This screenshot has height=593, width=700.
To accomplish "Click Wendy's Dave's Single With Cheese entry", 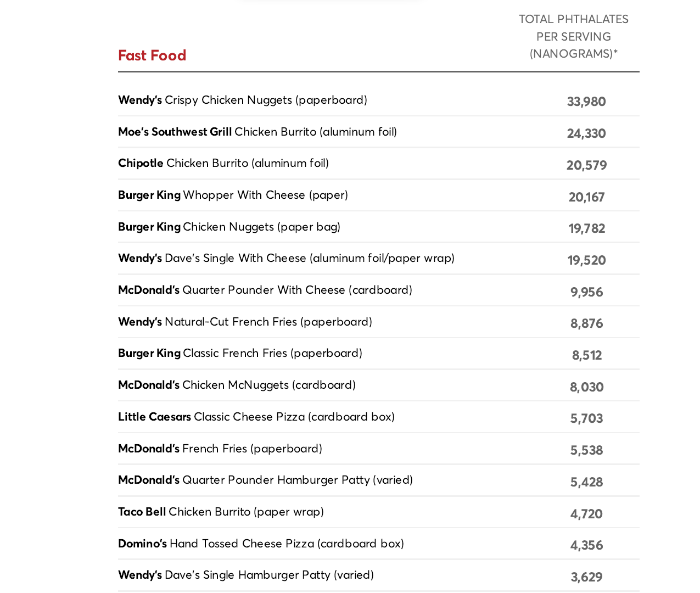I will pos(286,258).
